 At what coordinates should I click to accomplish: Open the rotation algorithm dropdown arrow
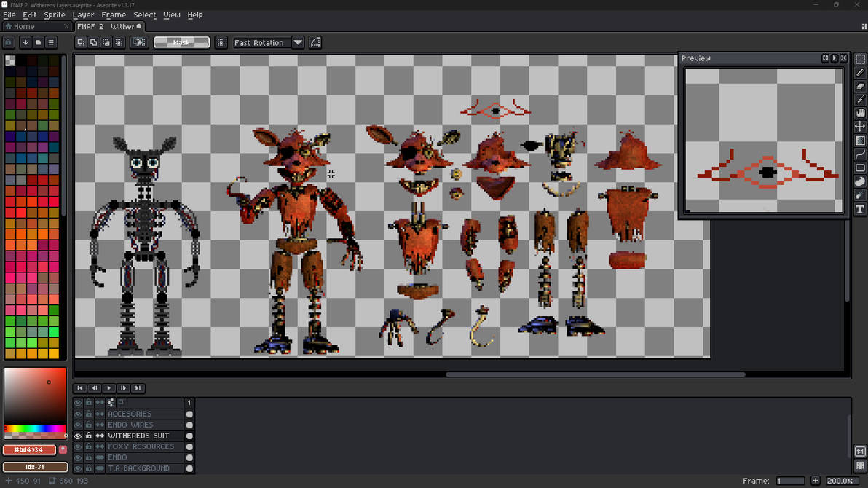click(298, 42)
